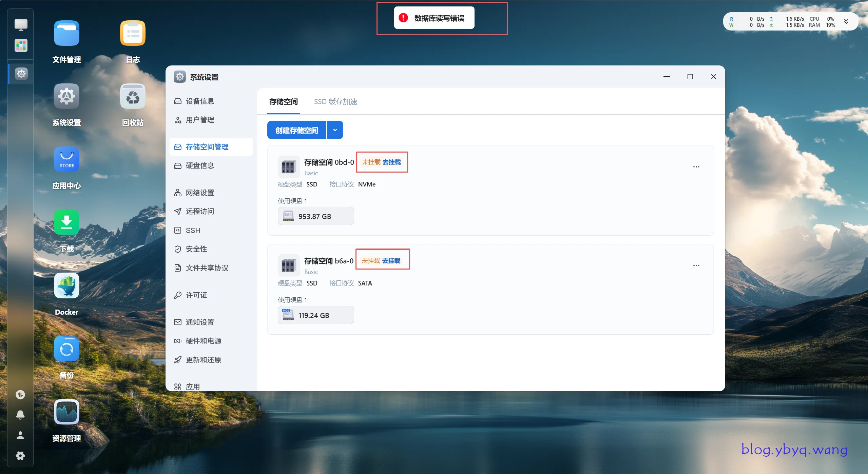The height and width of the screenshot is (474, 868).
Task: Open the 下载 download app icon
Action: 66,222
